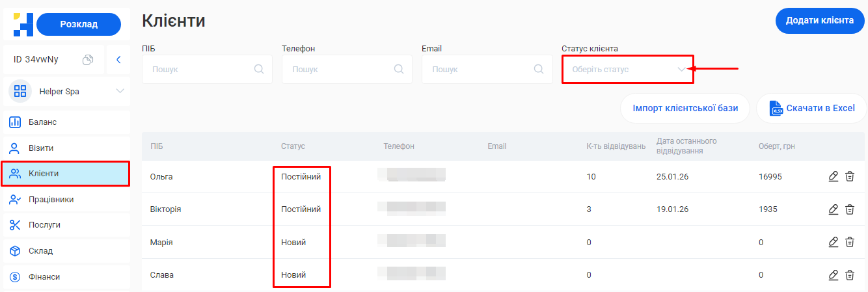Click the Додати клієнта button
868x292 pixels.
click(819, 21)
